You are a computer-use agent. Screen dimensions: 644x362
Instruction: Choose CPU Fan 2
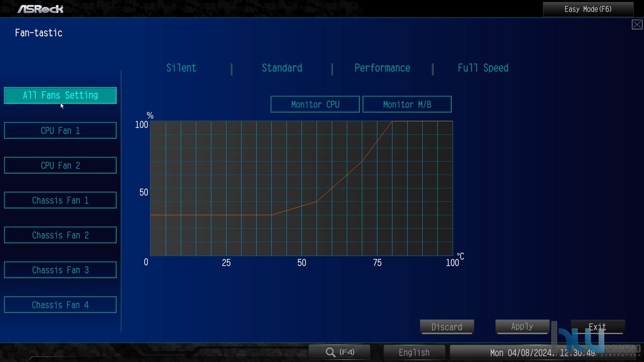[x=60, y=165]
